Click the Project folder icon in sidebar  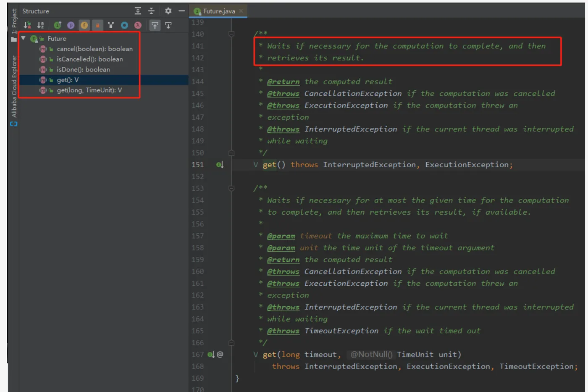(x=14, y=39)
